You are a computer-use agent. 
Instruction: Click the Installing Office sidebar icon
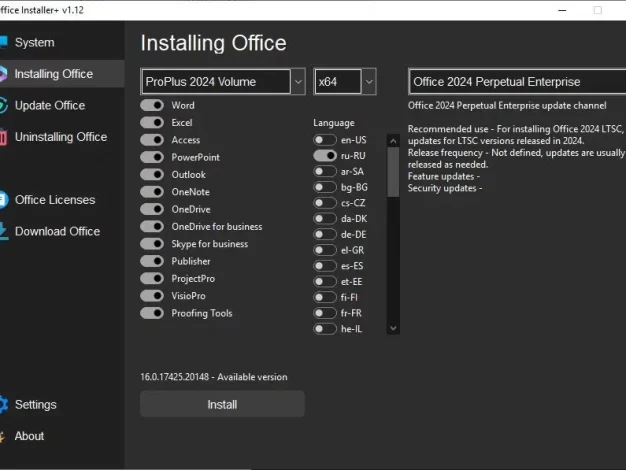3,74
